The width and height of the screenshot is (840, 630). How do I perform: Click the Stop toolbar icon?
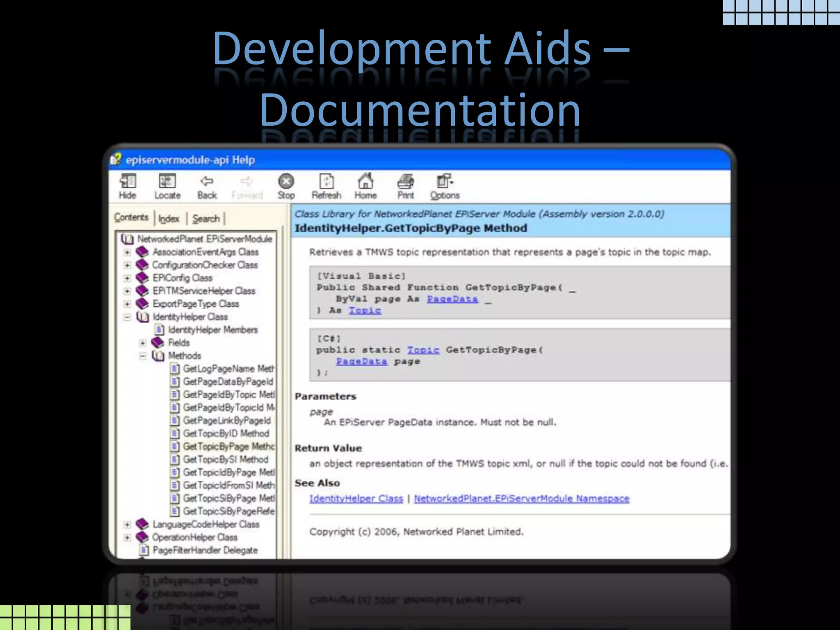click(x=286, y=181)
